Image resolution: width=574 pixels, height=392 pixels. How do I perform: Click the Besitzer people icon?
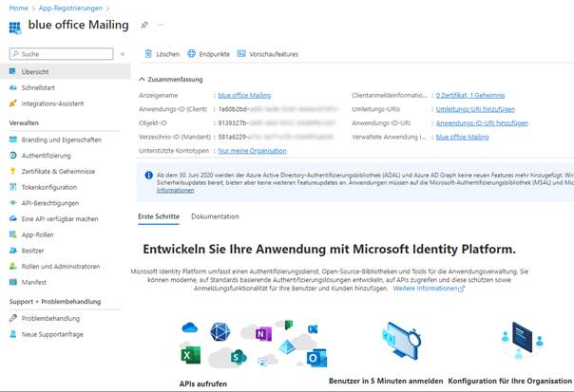pyautogui.click(x=13, y=251)
